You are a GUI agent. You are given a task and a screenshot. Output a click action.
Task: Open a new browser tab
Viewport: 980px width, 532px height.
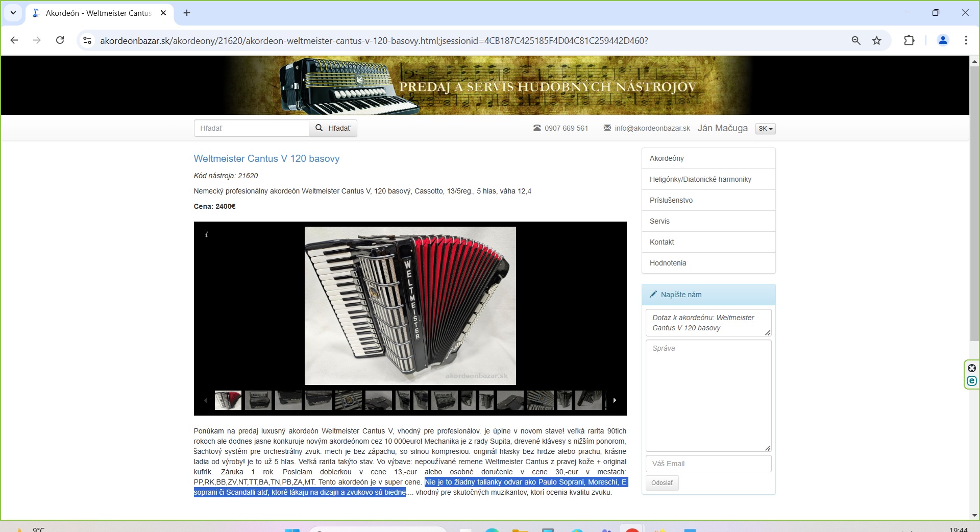coord(187,13)
